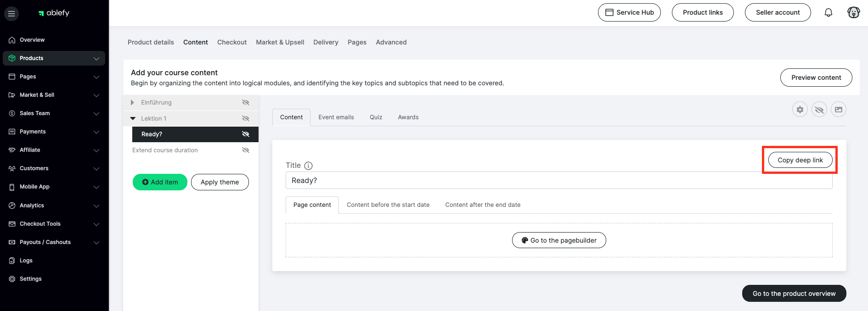
Task: Click the Payments icon
Action: (x=12, y=132)
